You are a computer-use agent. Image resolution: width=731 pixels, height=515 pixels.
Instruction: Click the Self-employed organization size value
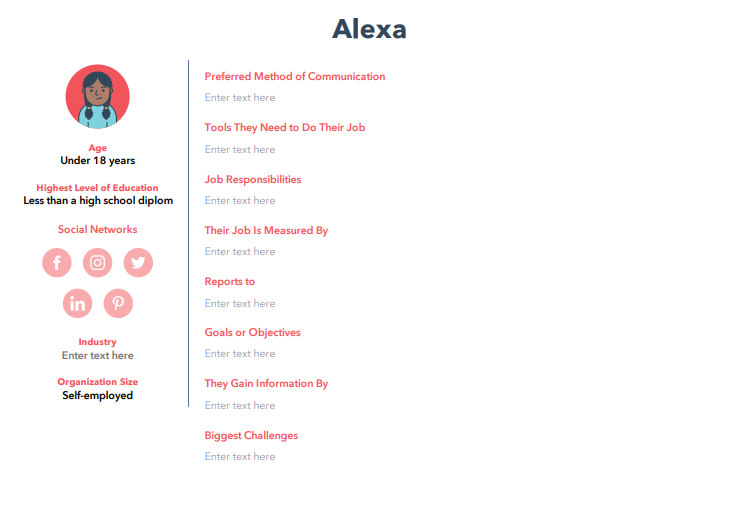97,396
